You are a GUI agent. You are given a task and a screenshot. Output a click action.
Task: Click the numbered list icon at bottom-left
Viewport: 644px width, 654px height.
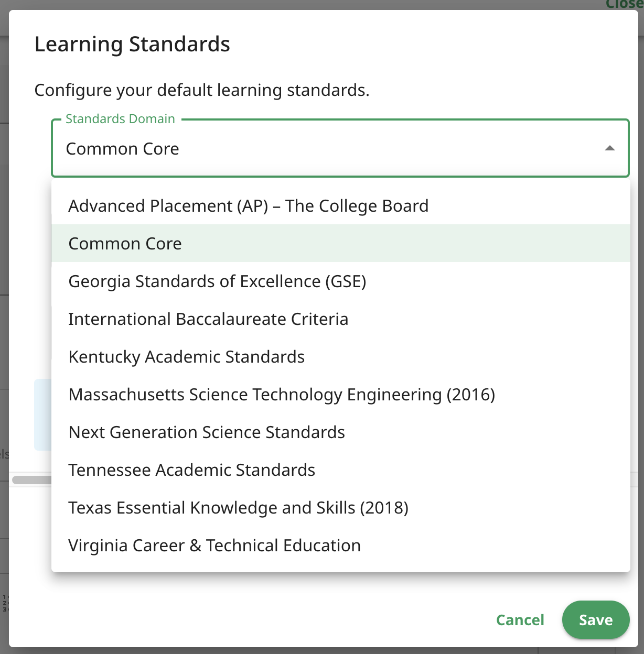(x=5, y=603)
